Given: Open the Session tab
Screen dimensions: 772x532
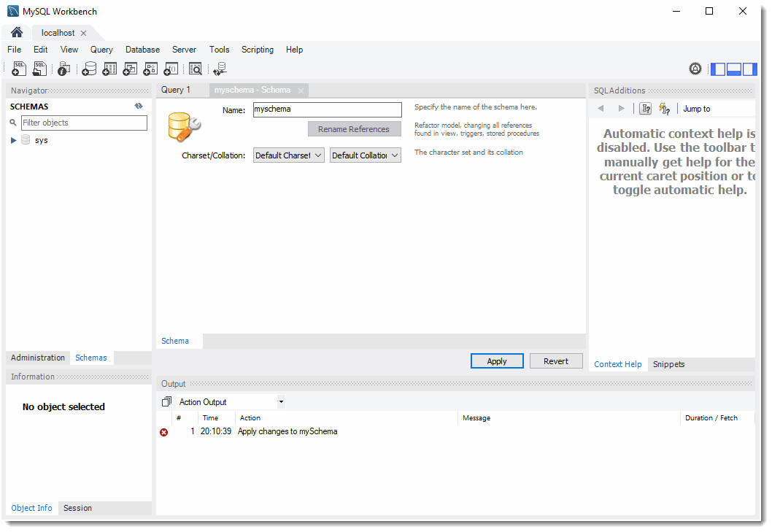Looking at the screenshot, I should [x=77, y=508].
